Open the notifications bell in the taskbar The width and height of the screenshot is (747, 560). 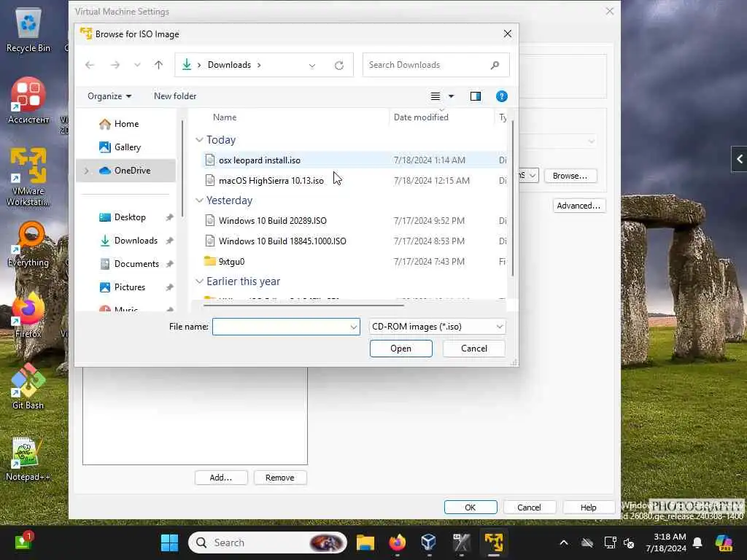pyautogui.click(x=697, y=542)
